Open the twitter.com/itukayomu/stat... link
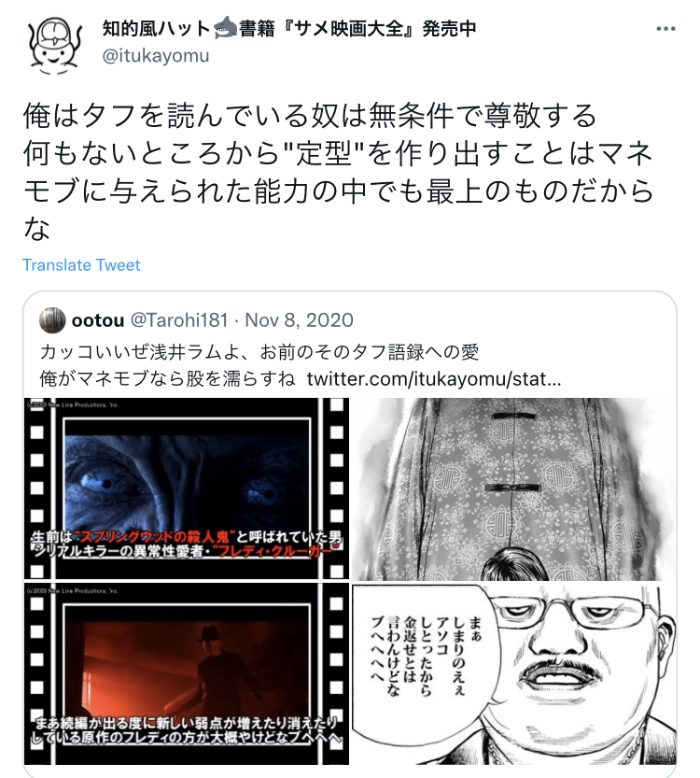The width and height of the screenshot is (700, 778). click(434, 379)
